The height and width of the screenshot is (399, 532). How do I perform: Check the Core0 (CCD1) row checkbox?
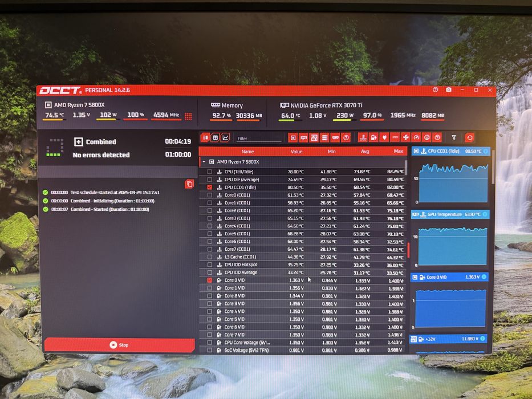[210, 195]
